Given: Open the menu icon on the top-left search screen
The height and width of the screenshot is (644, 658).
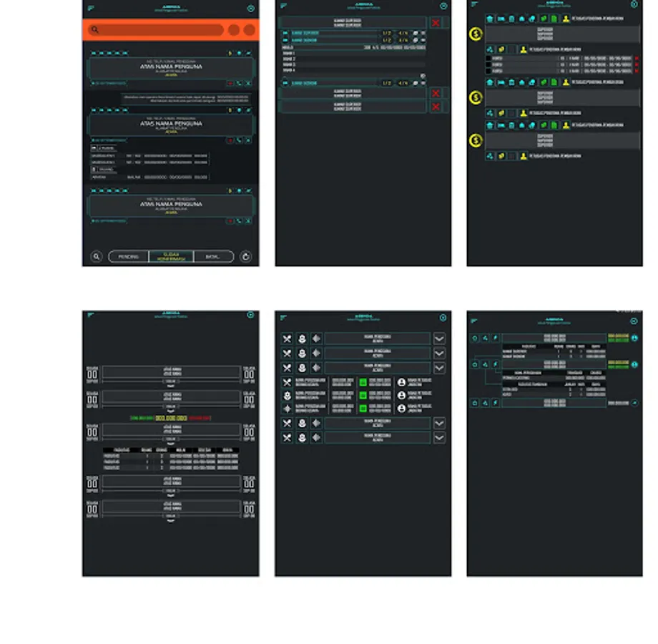Looking at the screenshot, I should (x=91, y=8).
